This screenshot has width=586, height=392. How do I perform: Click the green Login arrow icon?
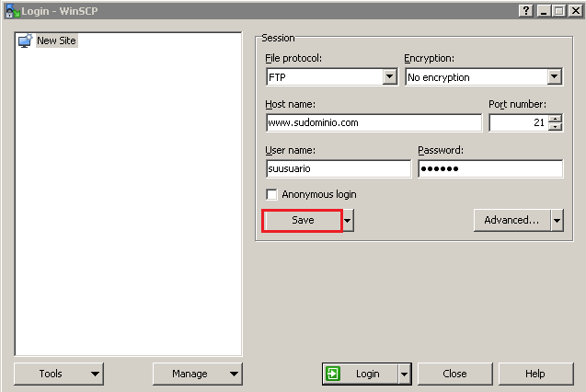(x=333, y=374)
